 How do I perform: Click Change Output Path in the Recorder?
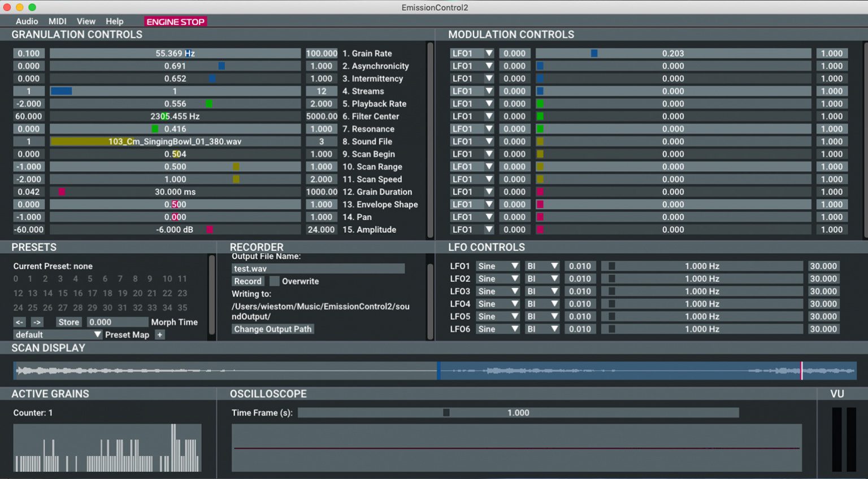[273, 329]
